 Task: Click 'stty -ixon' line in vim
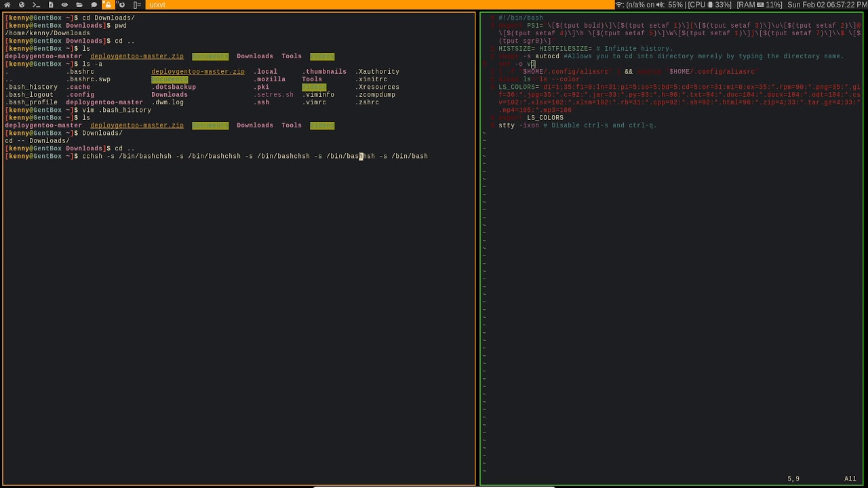[x=578, y=125]
